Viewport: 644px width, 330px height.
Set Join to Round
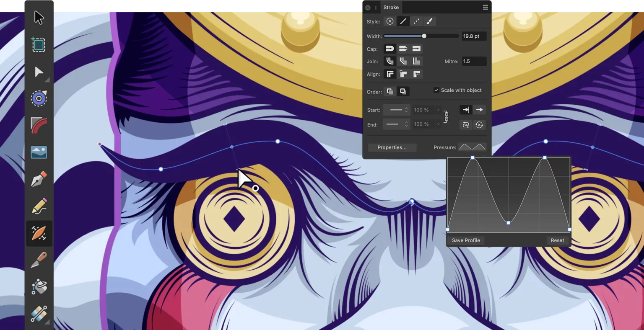coord(390,61)
